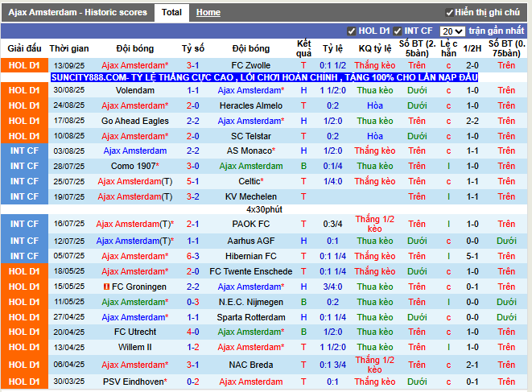Open the SUNCITY888.COM advertisement banner
Image resolution: width=532 pixels, height=392 pixels.
[x=264, y=77]
